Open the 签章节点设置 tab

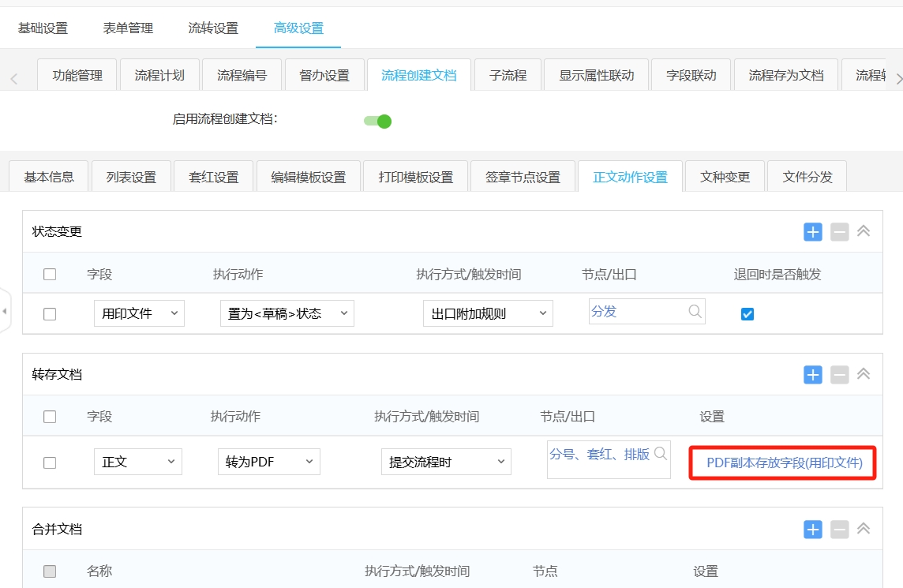(523, 177)
